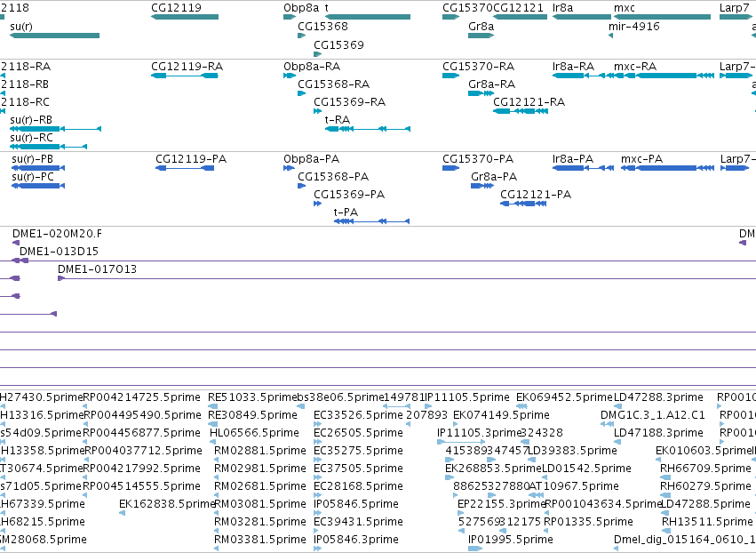Select the Obp8a-RA transcript label
756x553 pixels.
(x=312, y=66)
